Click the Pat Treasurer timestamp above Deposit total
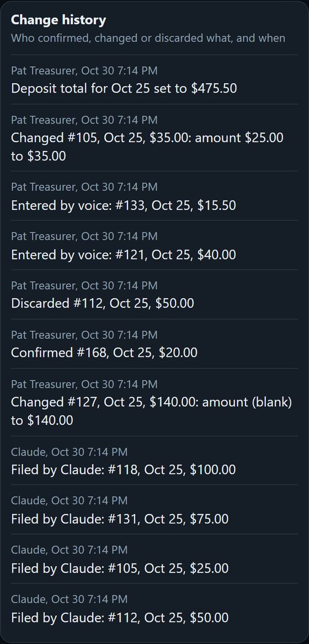Screen dimensions: 309x644 [84, 71]
